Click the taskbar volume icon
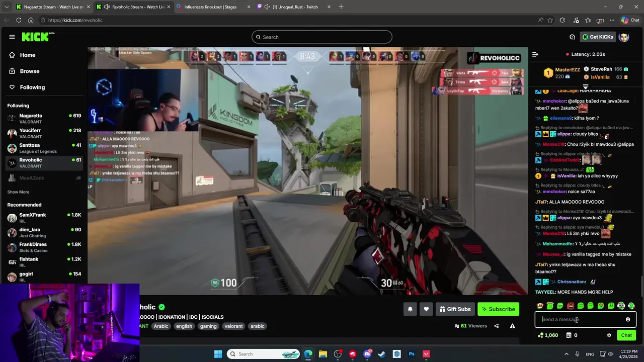Viewport: 644px width, 362px height. [x=610, y=354]
